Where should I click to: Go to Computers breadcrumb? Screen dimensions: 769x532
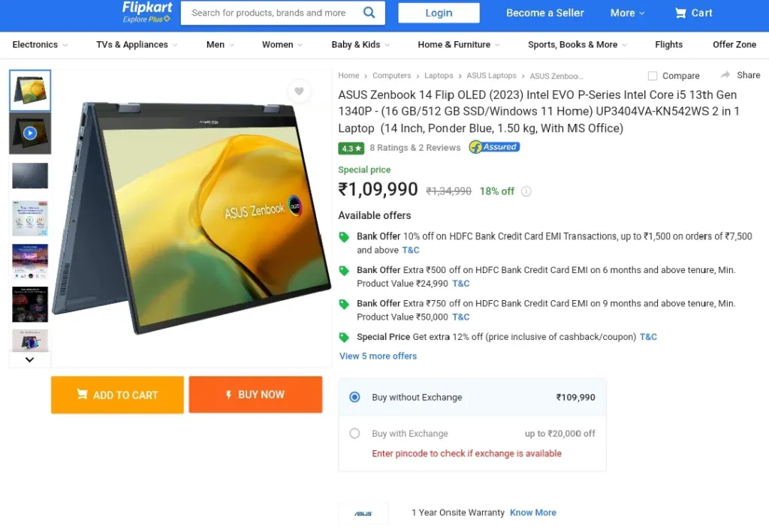[x=391, y=76]
